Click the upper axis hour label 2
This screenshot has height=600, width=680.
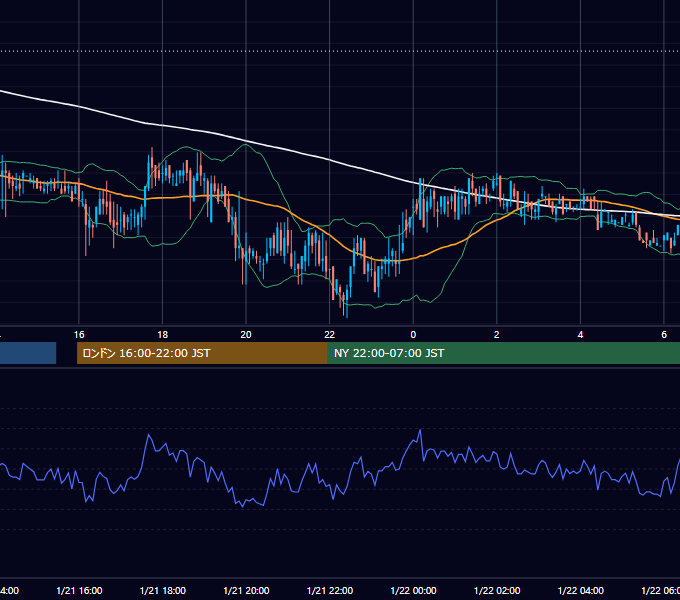(497, 335)
